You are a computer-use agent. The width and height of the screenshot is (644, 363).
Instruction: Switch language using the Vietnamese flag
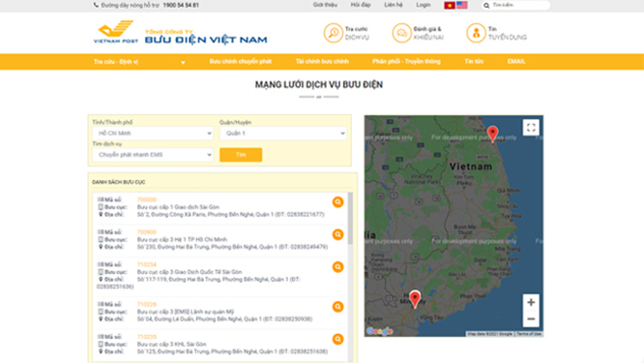(450, 5)
